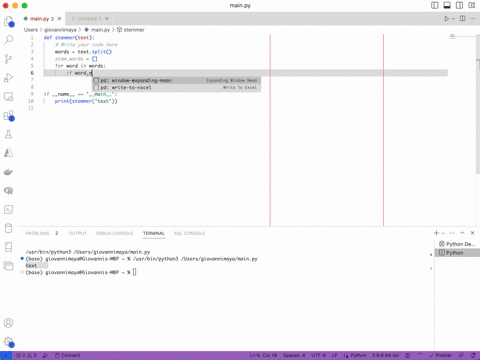
Task: Open the PowerShell terminal-icon view
Action: pyautogui.click(x=9, y=209)
